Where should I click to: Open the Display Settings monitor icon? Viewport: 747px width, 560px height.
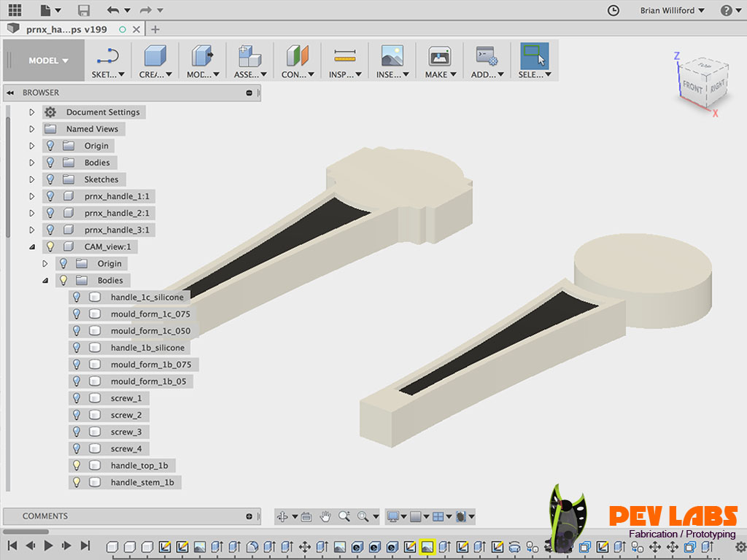tap(394, 516)
